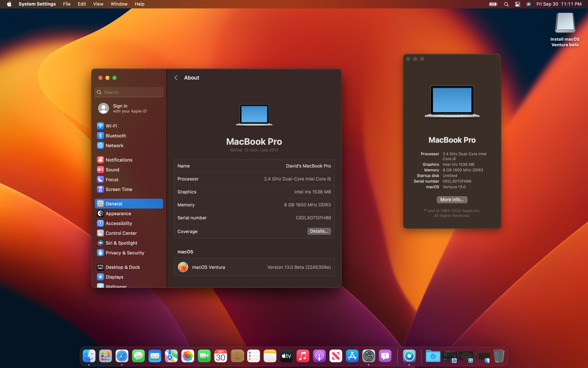The height and width of the screenshot is (368, 588).
Task: Open Screen Time settings
Action: (x=118, y=189)
